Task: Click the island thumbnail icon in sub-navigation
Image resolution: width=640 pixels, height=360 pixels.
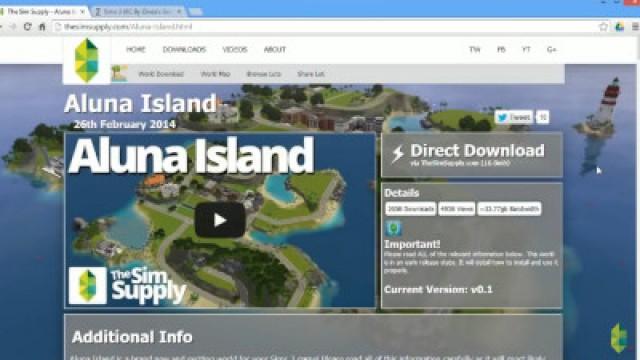Action: click(120, 74)
